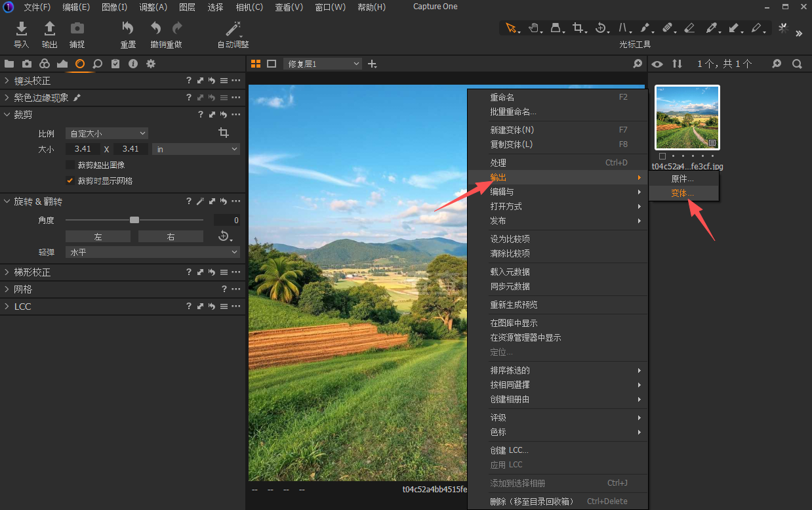Switch viewer to single-view mode

[272, 64]
